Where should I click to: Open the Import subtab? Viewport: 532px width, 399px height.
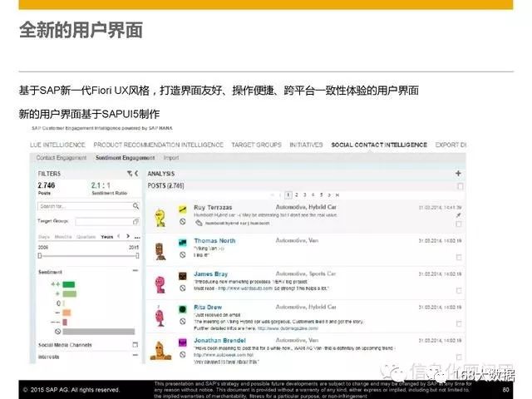(171, 158)
